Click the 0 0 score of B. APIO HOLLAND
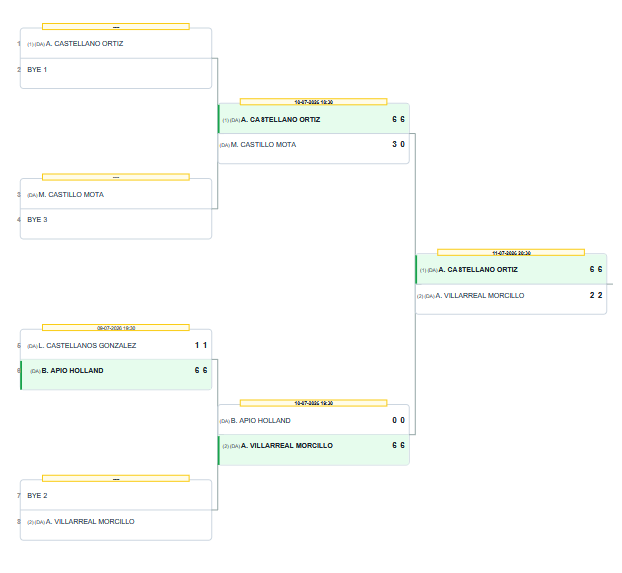 coord(398,420)
